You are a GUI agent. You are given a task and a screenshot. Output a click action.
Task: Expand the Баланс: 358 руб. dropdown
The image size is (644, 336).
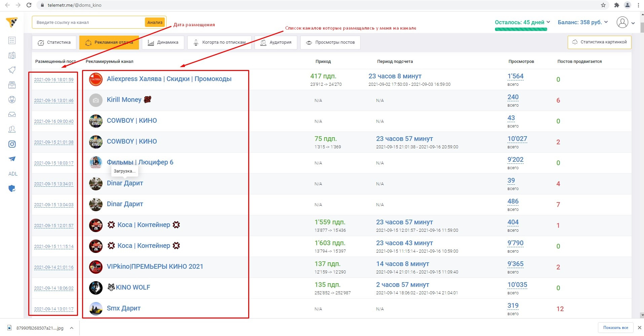[582, 22]
